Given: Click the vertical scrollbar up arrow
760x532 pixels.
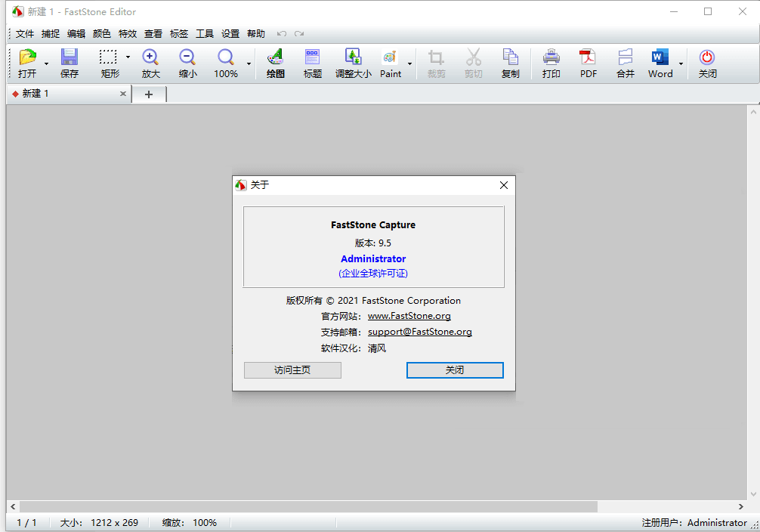Looking at the screenshot, I should [753, 112].
